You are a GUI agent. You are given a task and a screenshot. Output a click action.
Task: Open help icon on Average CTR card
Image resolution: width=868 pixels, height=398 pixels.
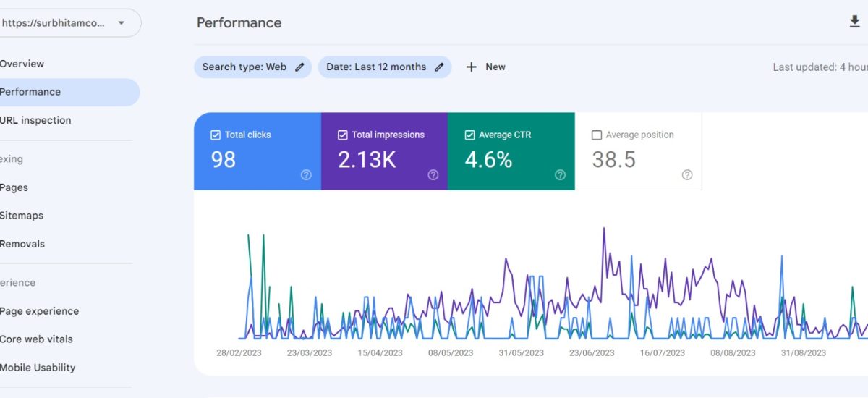pyautogui.click(x=560, y=175)
